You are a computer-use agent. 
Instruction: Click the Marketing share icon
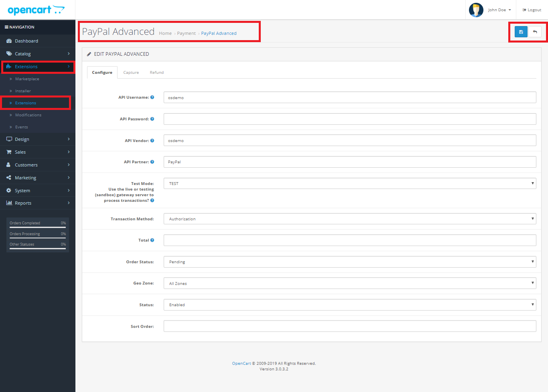(x=9, y=178)
